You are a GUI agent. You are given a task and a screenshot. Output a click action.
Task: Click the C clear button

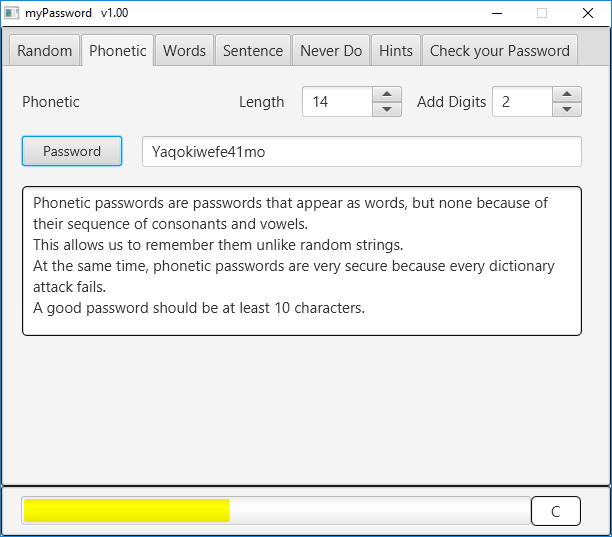point(556,511)
